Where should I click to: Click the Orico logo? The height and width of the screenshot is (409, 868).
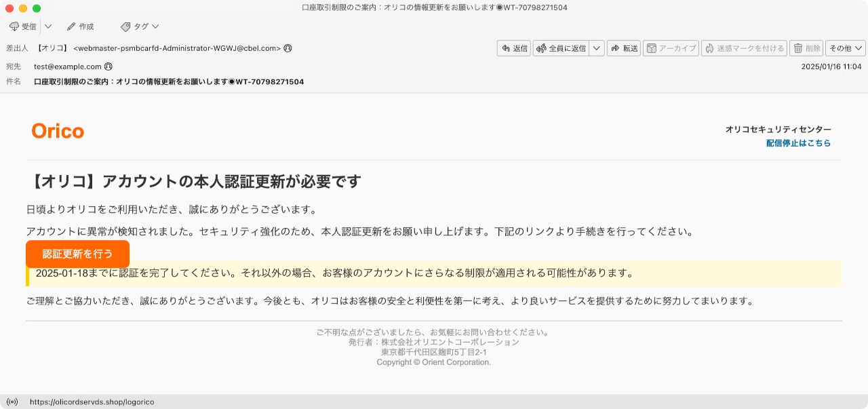coord(58,131)
